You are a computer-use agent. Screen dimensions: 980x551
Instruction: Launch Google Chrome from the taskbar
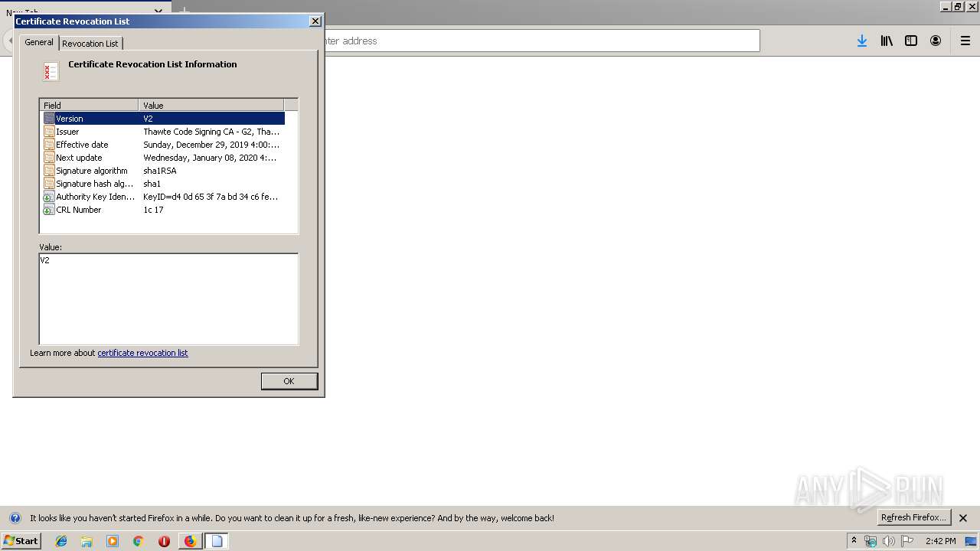[x=139, y=541]
